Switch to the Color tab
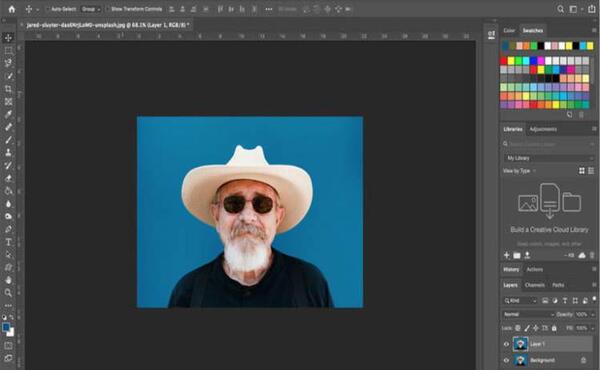 tap(509, 30)
